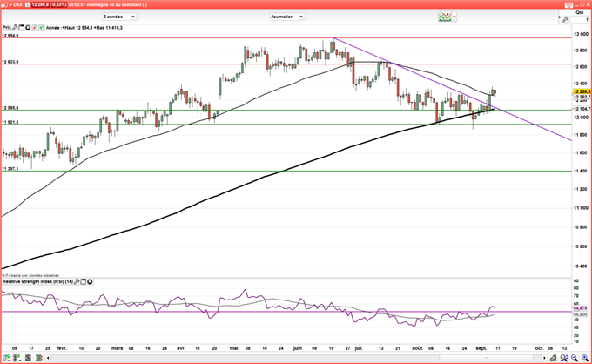
Task: Click the 'Année : Haut 12 954,8 Bas 11 415,3' text
Action: [x=84, y=28]
